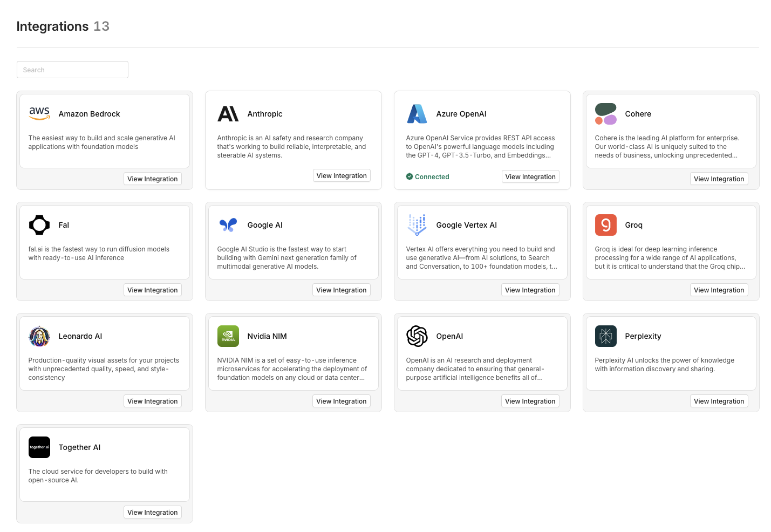771x532 pixels.
Task: Click the Amazon Bedrock AWS logo
Action: coord(39,114)
